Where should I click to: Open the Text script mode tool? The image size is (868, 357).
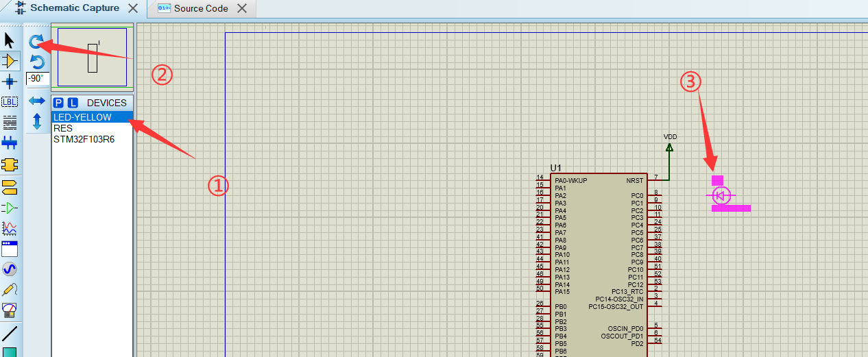pos(10,123)
